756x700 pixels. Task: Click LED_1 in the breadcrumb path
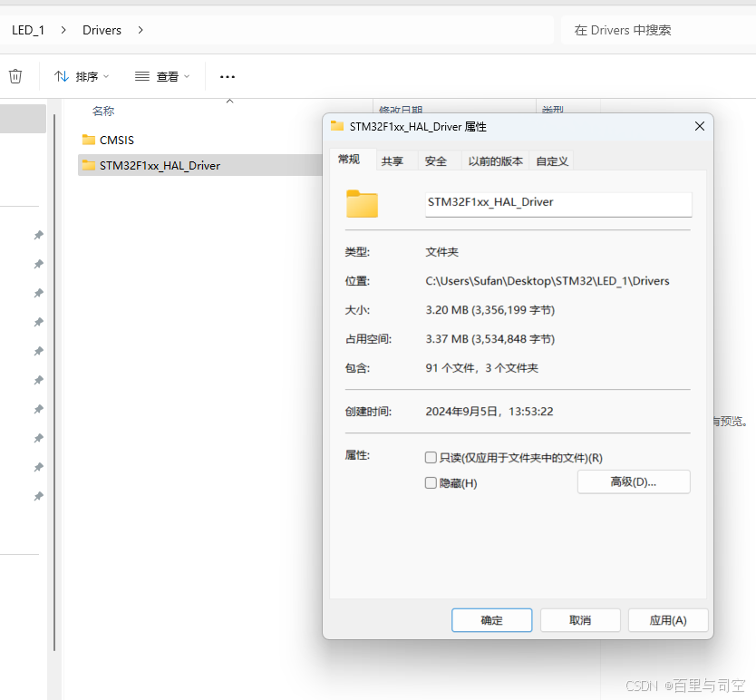click(x=28, y=31)
